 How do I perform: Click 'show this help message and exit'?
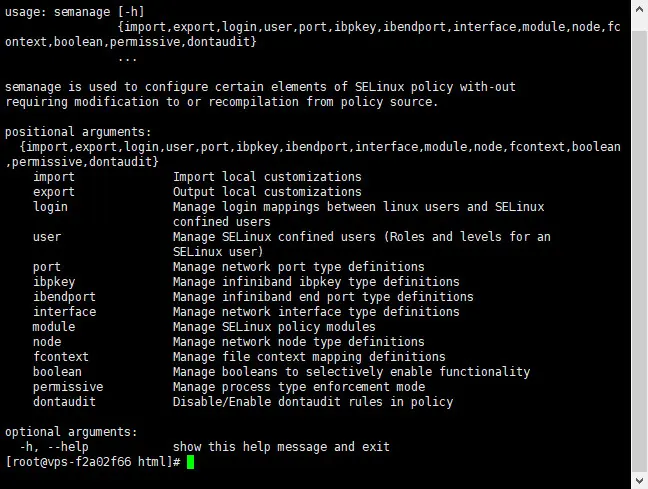[281, 447]
